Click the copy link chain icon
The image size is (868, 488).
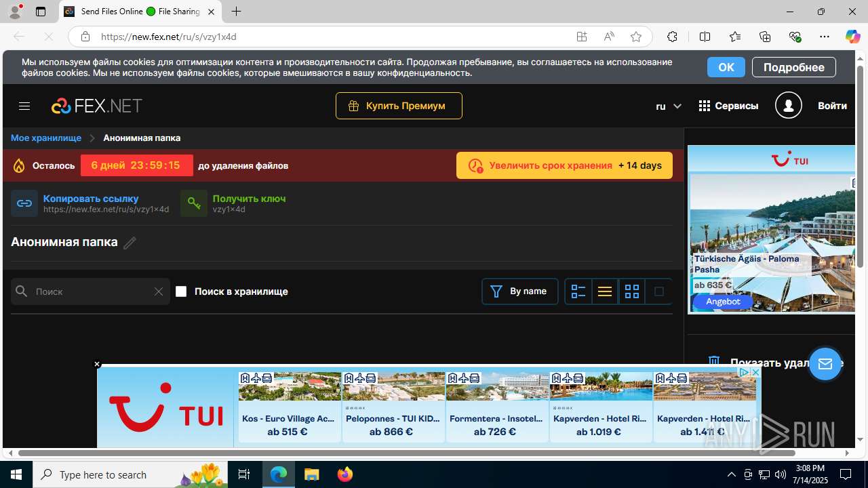click(24, 203)
